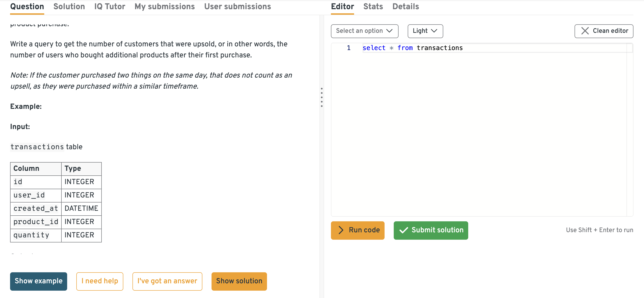Screen dimensions: 644x298
Task: Click the arrow icon on Run code
Action: pos(341,230)
